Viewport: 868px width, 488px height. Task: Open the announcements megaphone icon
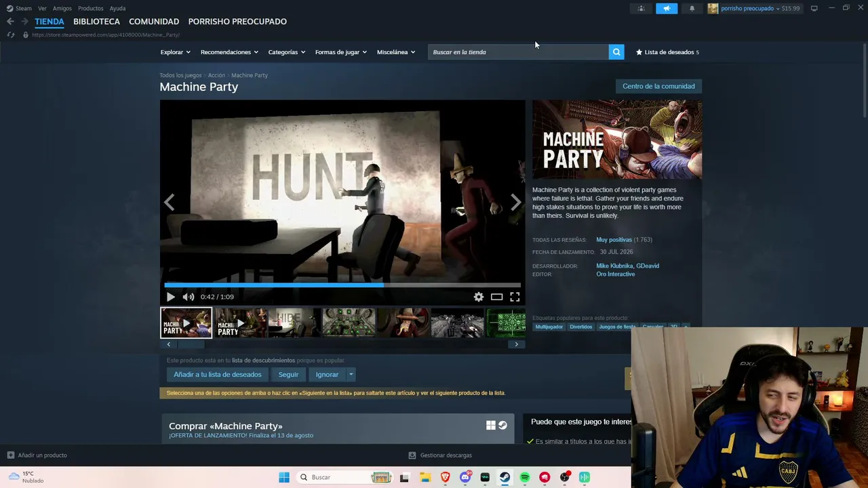tap(667, 8)
